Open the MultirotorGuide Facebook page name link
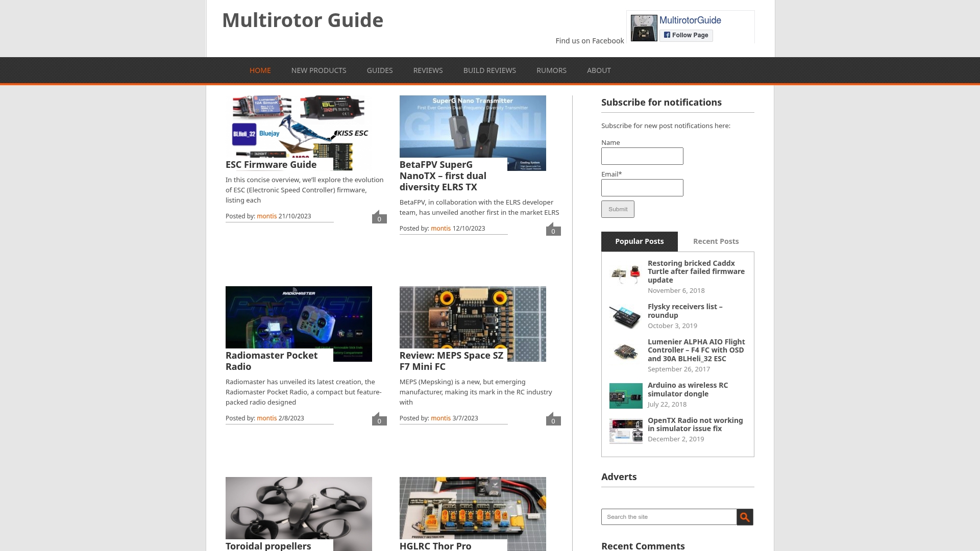Image resolution: width=980 pixels, height=551 pixels. [x=690, y=20]
